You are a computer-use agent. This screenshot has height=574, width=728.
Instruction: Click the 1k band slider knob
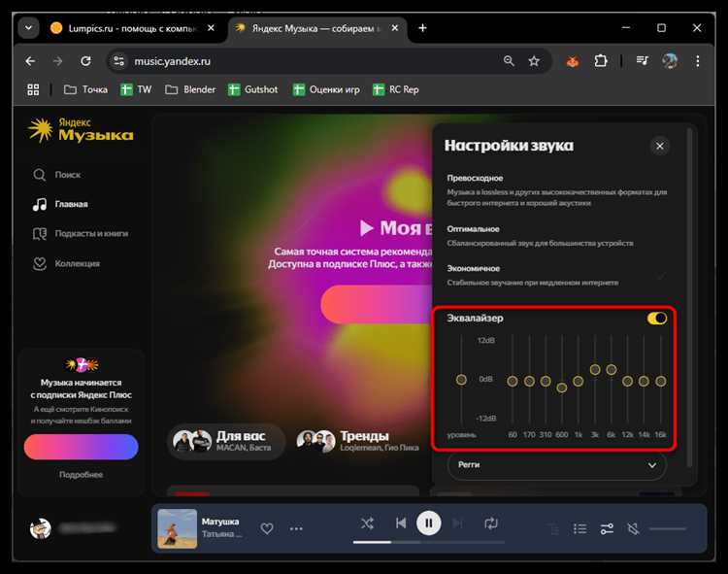click(x=579, y=382)
